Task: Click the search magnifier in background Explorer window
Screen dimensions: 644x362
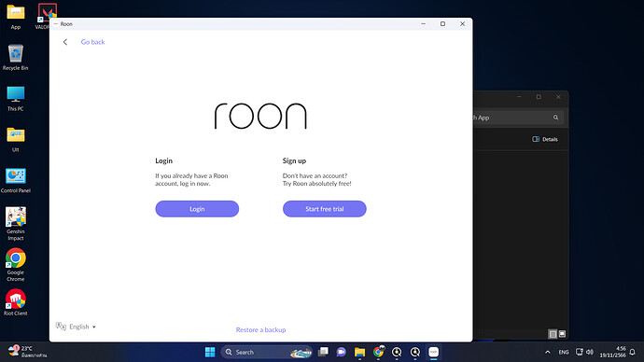Action: pos(555,118)
